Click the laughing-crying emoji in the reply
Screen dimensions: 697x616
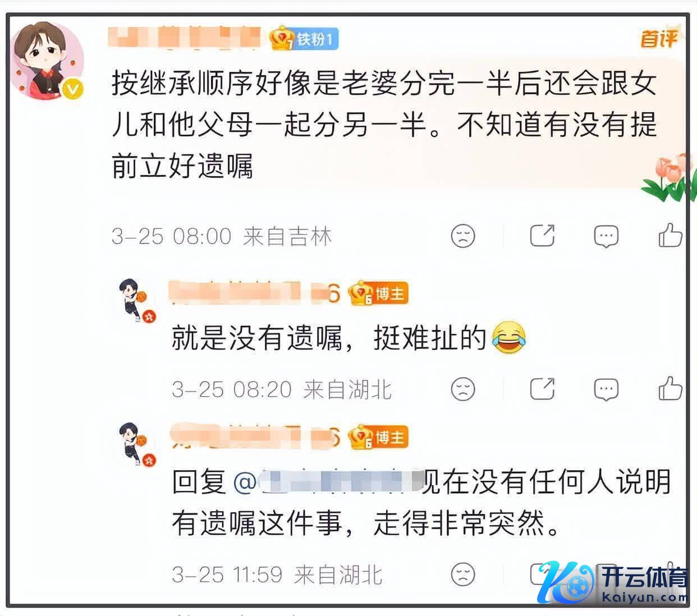[509, 338]
